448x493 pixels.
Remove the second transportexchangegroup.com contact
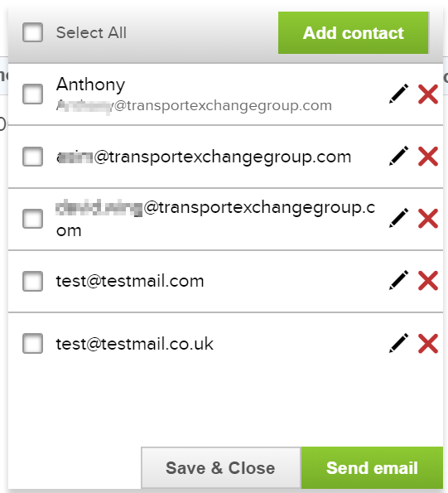tap(428, 157)
